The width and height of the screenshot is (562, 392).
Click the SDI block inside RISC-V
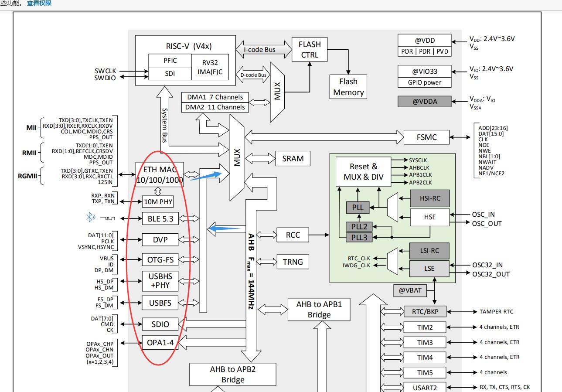pyautogui.click(x=170, y=74)
